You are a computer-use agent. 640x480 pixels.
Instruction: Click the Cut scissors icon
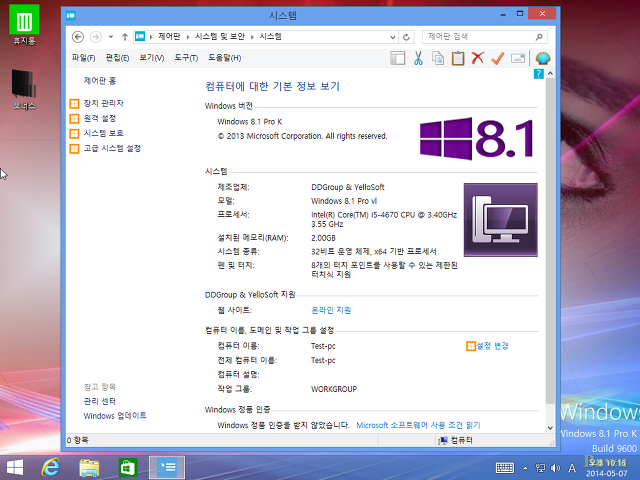point(418,58)
